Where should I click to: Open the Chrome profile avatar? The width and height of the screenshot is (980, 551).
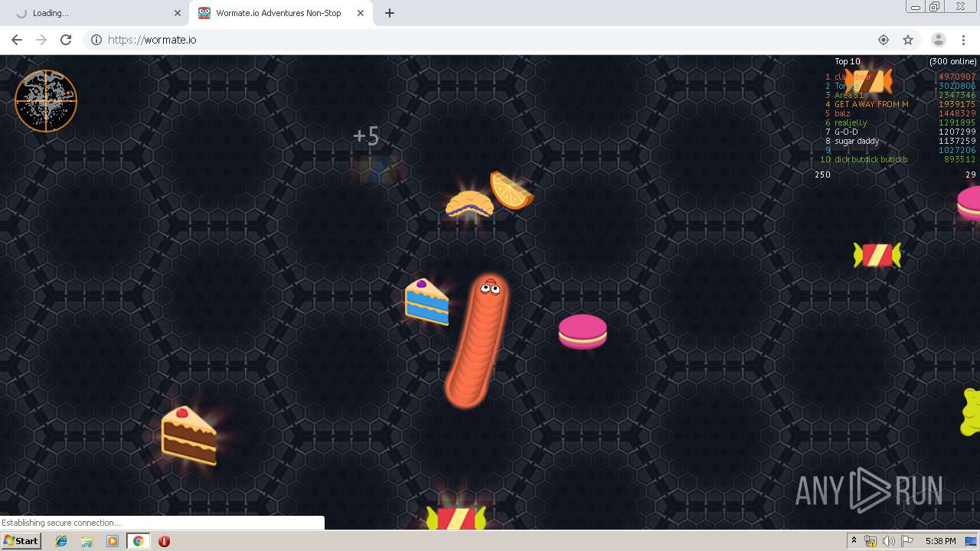[x=938, y=40]
